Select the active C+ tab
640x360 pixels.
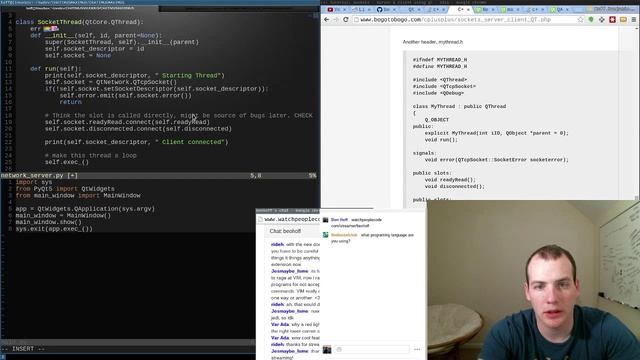coord(461,9)
